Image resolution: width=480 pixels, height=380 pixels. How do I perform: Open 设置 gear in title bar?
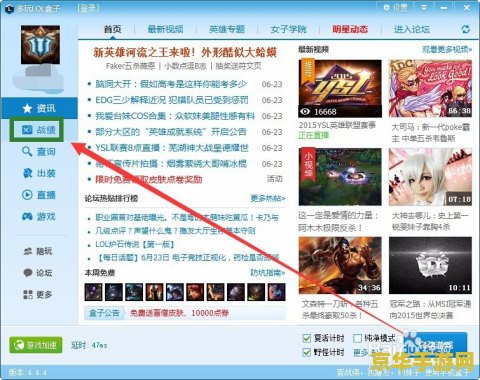pyautogui.click(x=395, y=7)
